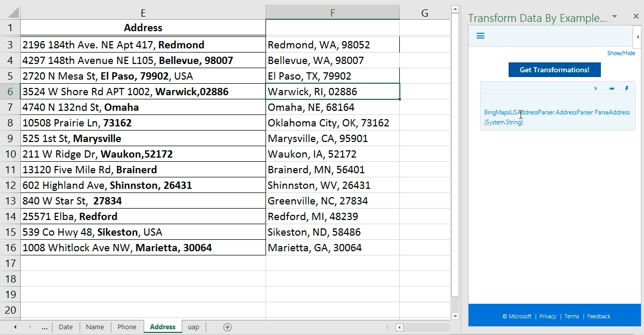644x335 pixels.
Task: Collapse the side pane with left arrow
Action: click(638, 37)
